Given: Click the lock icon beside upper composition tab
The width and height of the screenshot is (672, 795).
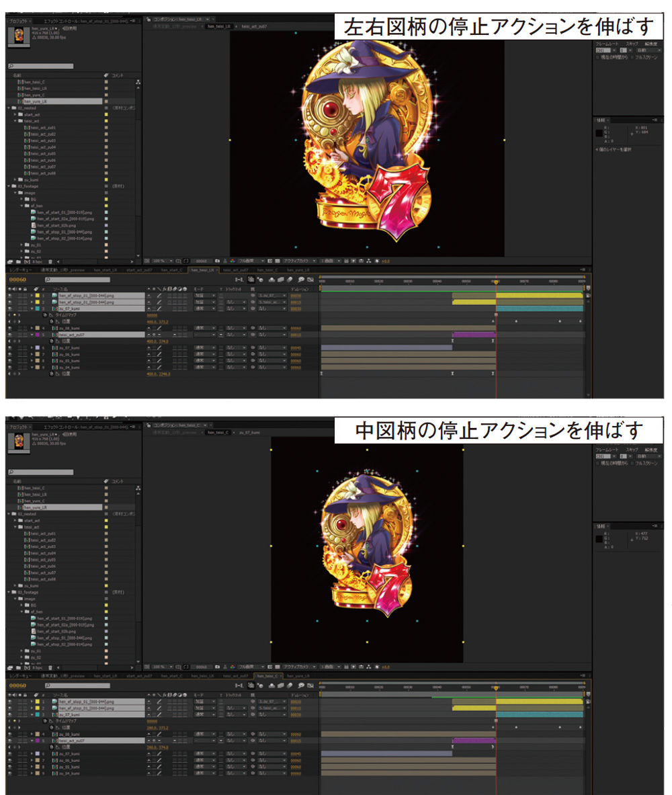Looking at the screenshot, I should coord(149,19).
